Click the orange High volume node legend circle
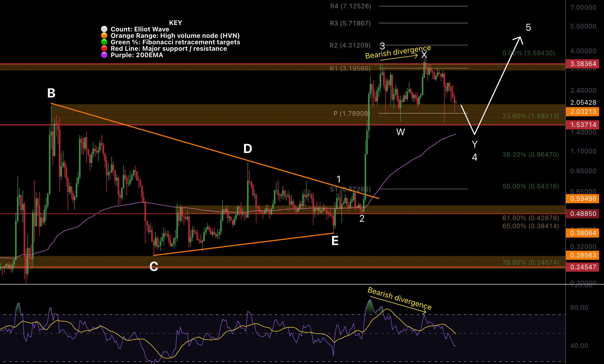 tap(104, 35)
